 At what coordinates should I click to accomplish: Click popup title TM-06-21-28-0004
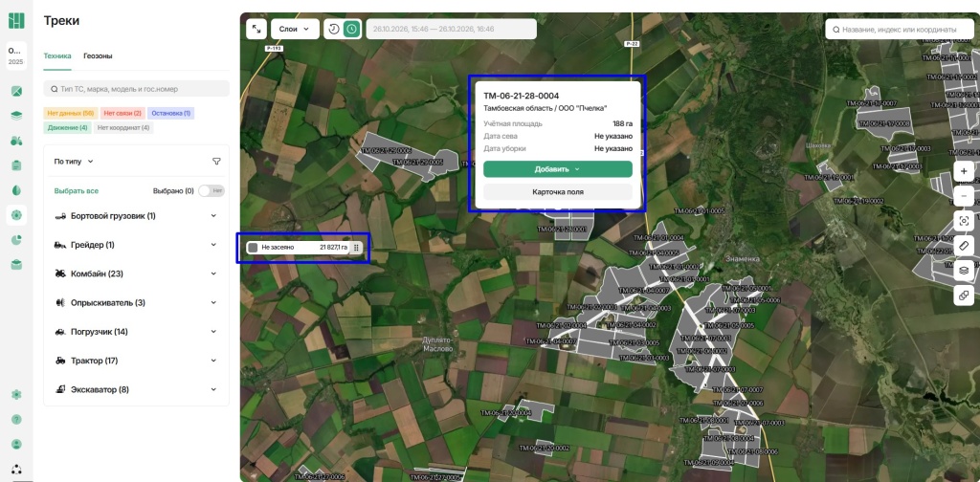[522, 96]
